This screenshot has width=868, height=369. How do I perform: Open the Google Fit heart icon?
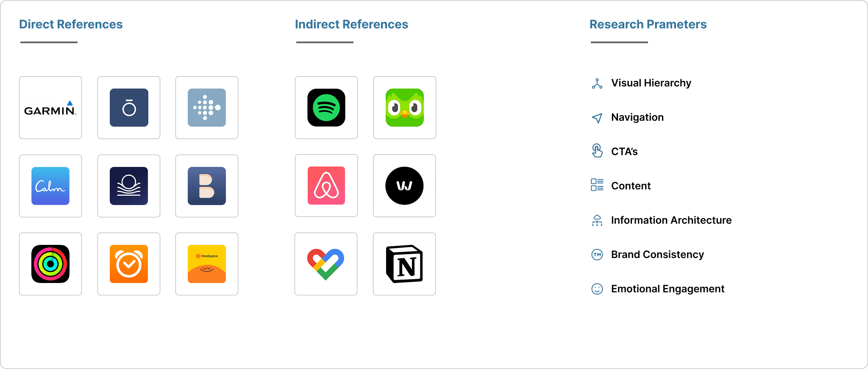pos(326,264)
